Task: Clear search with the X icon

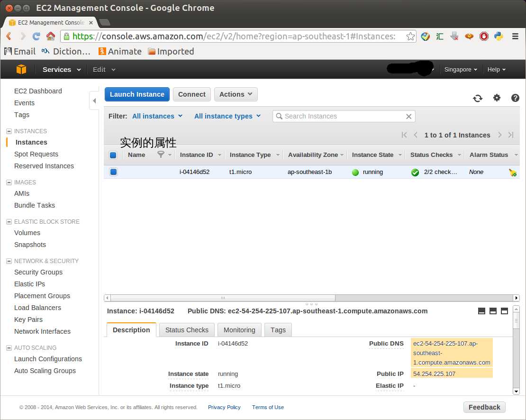Action: (x=408, y=116)
